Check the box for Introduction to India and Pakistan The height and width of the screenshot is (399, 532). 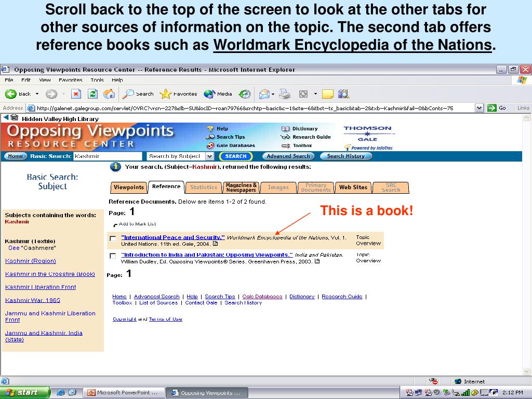[113, 256]
